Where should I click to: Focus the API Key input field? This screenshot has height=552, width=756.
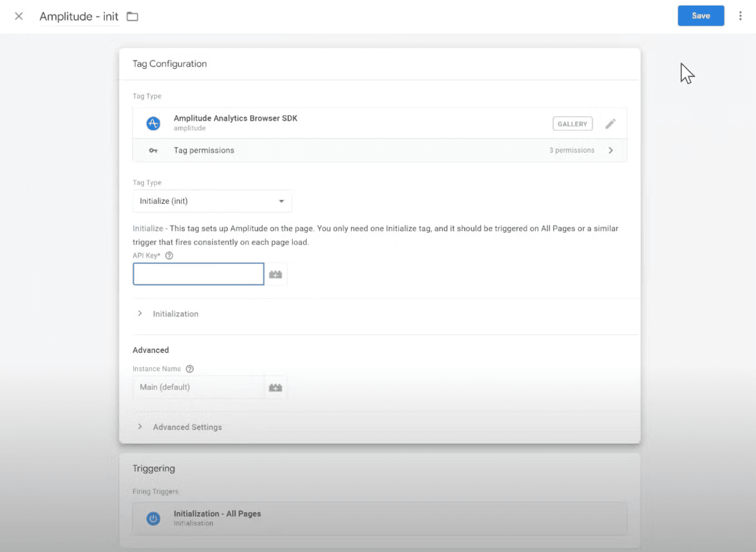pos(198,274)
